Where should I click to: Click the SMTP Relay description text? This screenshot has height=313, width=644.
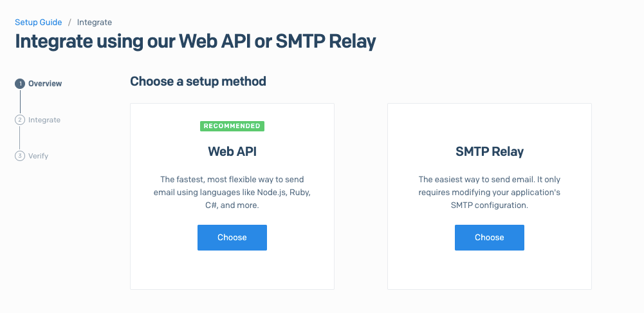[489, 192]
